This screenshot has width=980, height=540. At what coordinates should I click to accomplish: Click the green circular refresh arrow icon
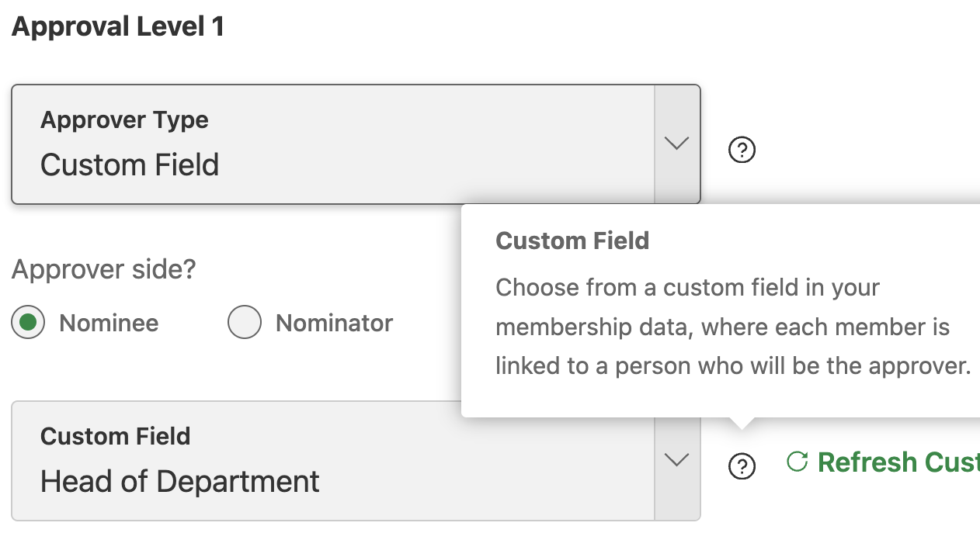pyautogui.click(x=796, y=461)
